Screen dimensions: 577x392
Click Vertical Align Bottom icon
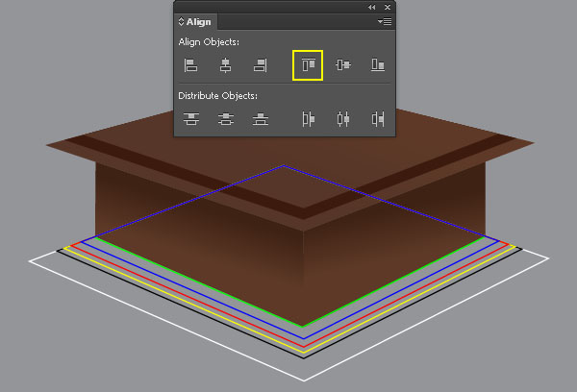pyautogui.click(x=378, y=65)
